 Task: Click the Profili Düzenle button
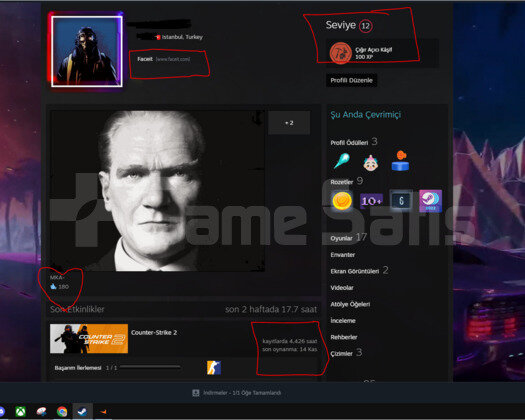tap(351, 80)
